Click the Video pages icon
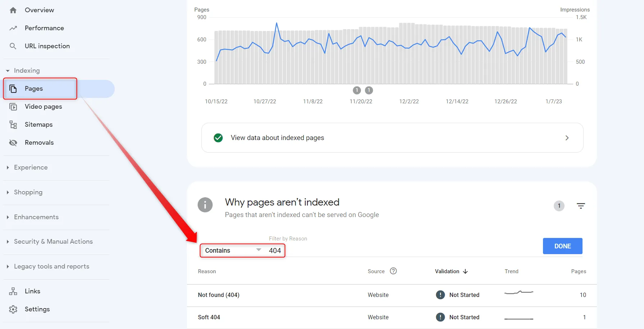The image size is (644, 329). (x=13, y=107)
